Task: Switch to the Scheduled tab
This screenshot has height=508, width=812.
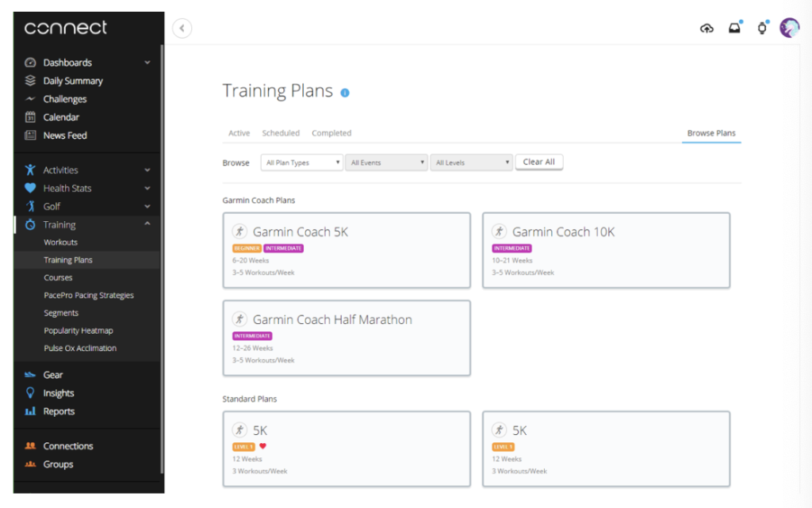Action: [x=281, y=133]
